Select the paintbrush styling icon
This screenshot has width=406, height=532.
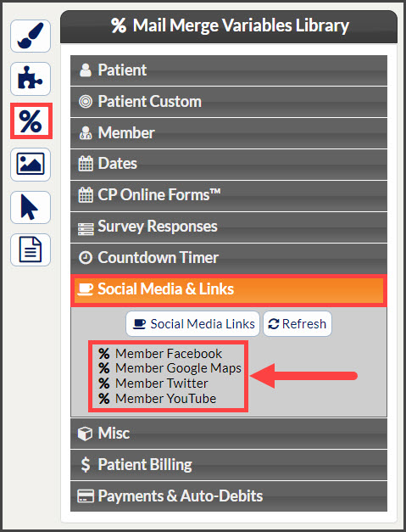pyautogui.click(x=31, y=36)
